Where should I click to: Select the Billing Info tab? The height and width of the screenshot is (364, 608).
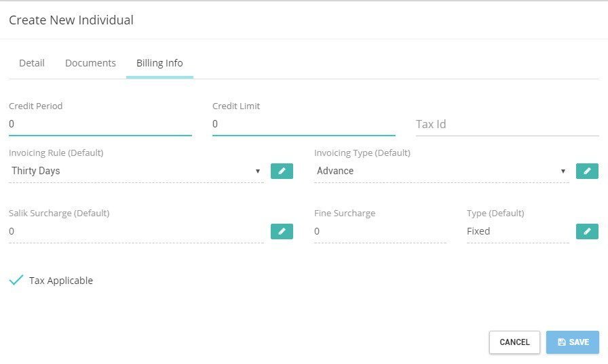click(159, 63)
